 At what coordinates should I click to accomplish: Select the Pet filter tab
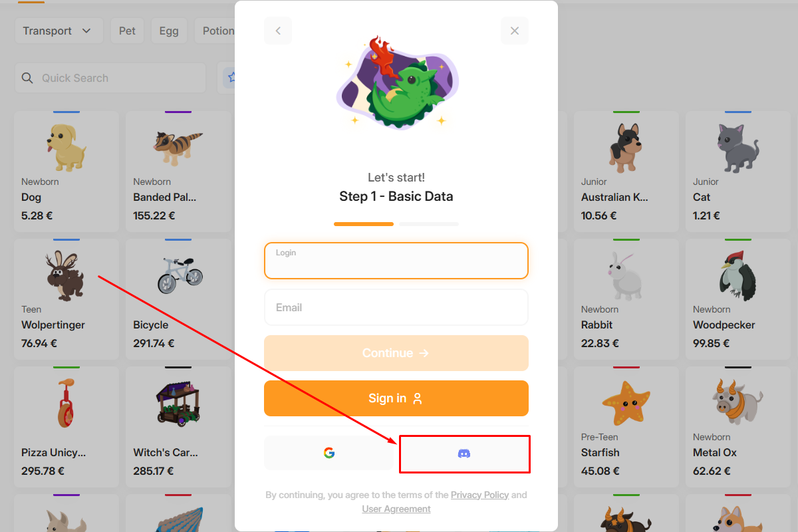tap(127, 31)
